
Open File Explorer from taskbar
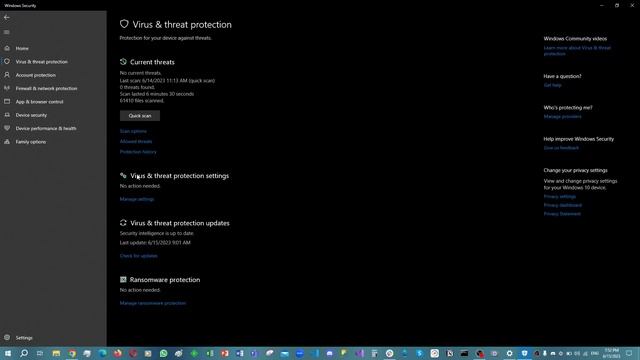(56, 353)
